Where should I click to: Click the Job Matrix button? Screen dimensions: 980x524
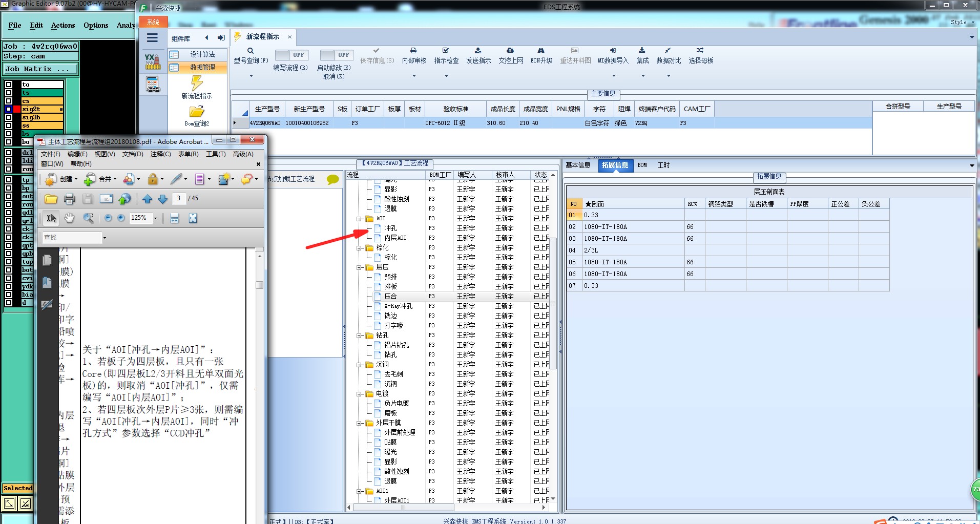[40, 69]
